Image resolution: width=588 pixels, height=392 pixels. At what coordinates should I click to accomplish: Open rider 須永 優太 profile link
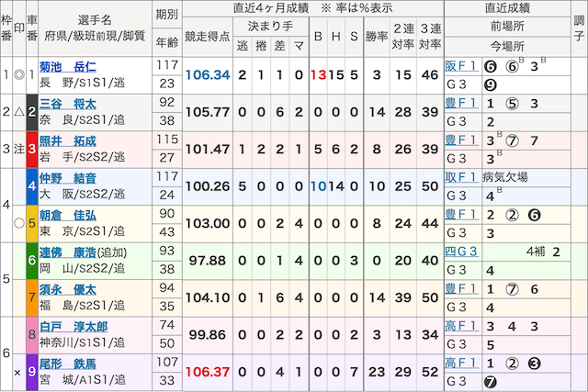(x=67, y=289)
